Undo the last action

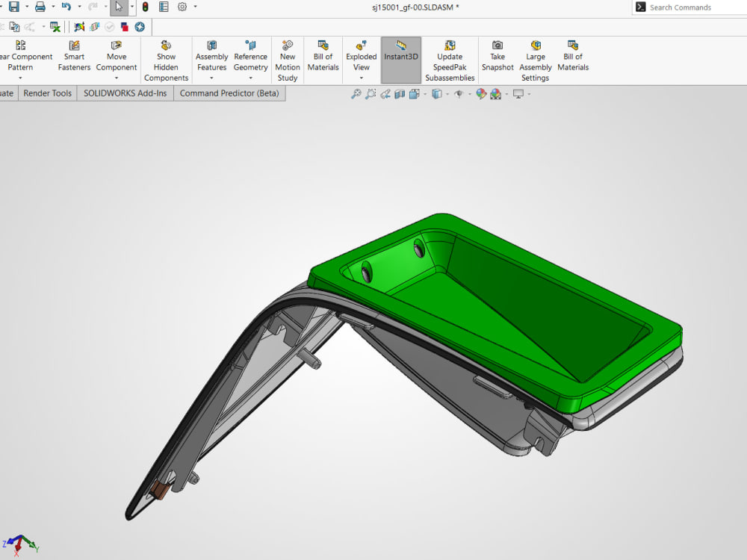click(66, 7)
